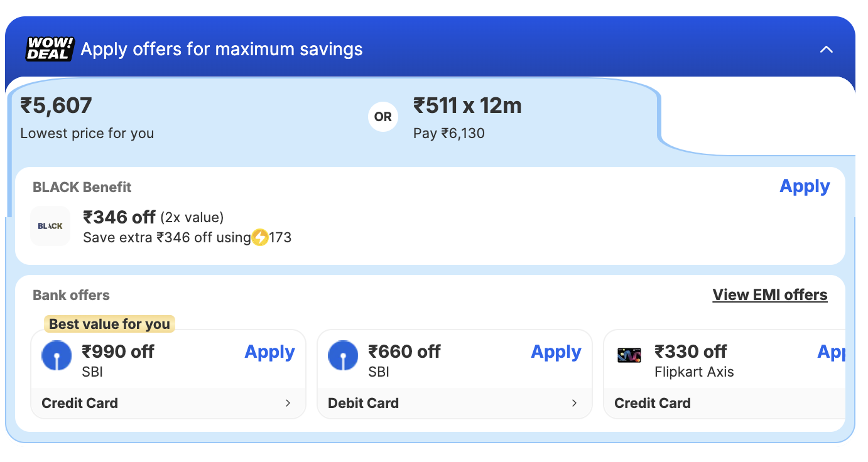Collapse the Apply offers panel
868x462 pixels.
tap(827, 49)
